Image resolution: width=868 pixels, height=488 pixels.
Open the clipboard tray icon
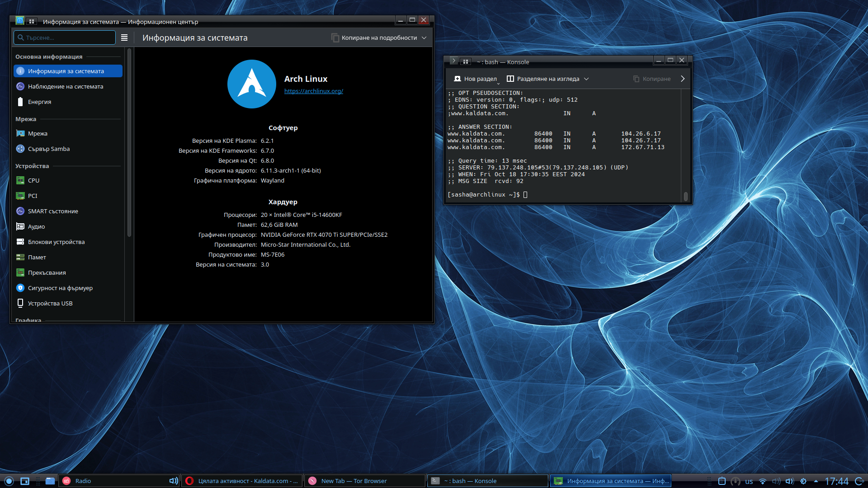722,481
